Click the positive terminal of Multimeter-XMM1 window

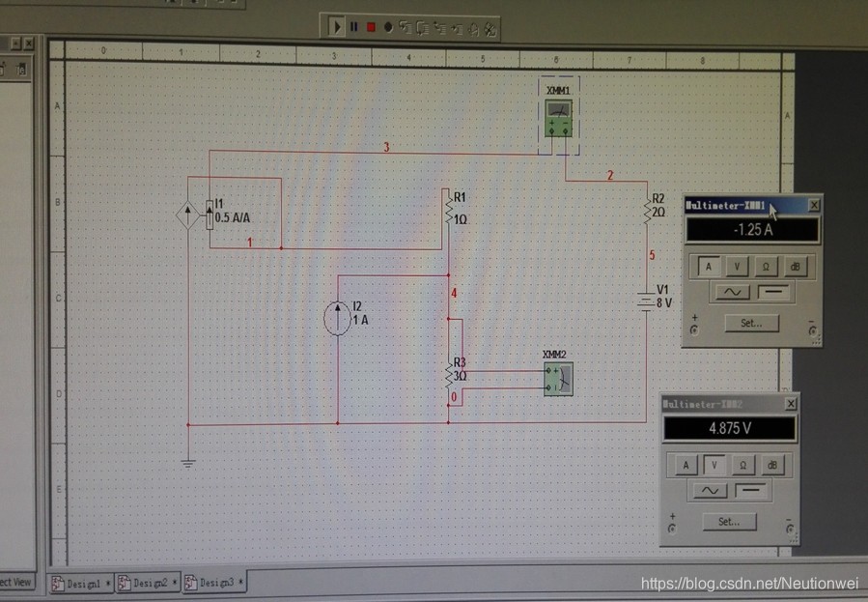pos(694,330)
